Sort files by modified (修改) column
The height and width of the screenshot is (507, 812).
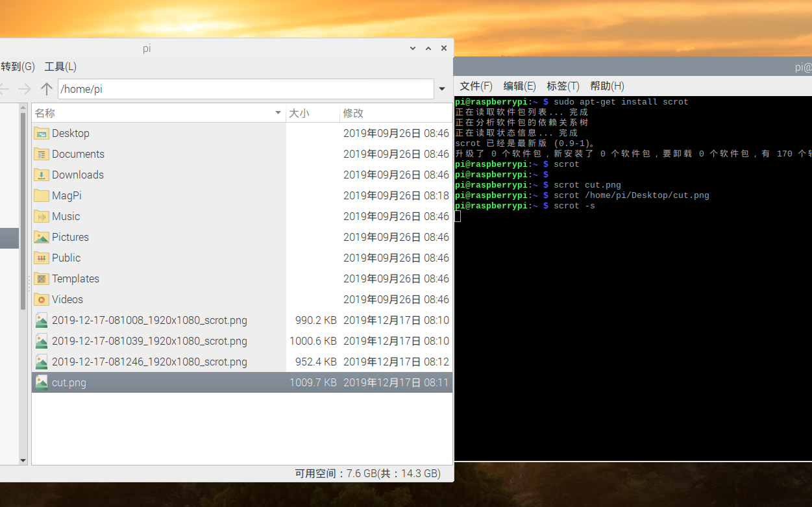coord(396,113)
